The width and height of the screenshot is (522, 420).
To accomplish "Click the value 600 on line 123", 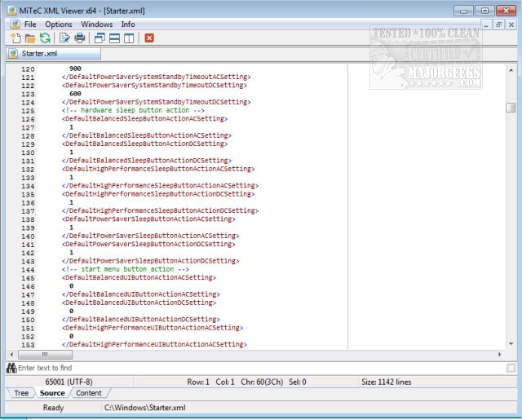I will pyautogui.click(x=75, y=94).
